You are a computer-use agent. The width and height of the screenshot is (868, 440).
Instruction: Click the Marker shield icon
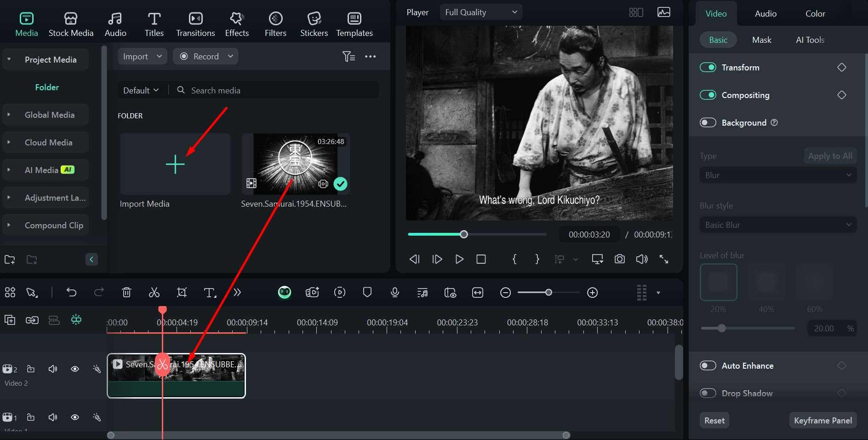pyautogui.click(x=367, y=292)
